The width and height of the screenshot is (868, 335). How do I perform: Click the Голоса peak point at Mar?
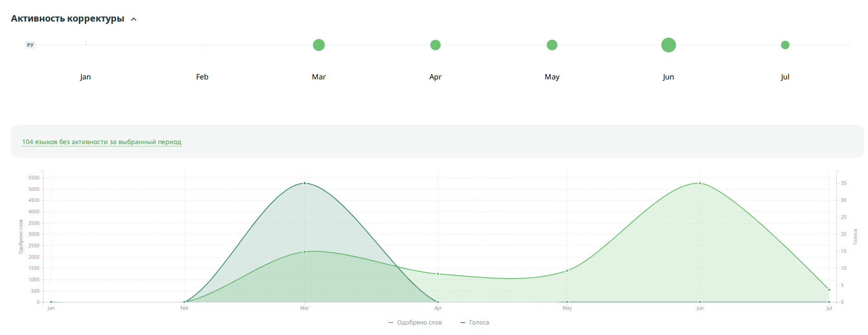(x=304, y=183)
